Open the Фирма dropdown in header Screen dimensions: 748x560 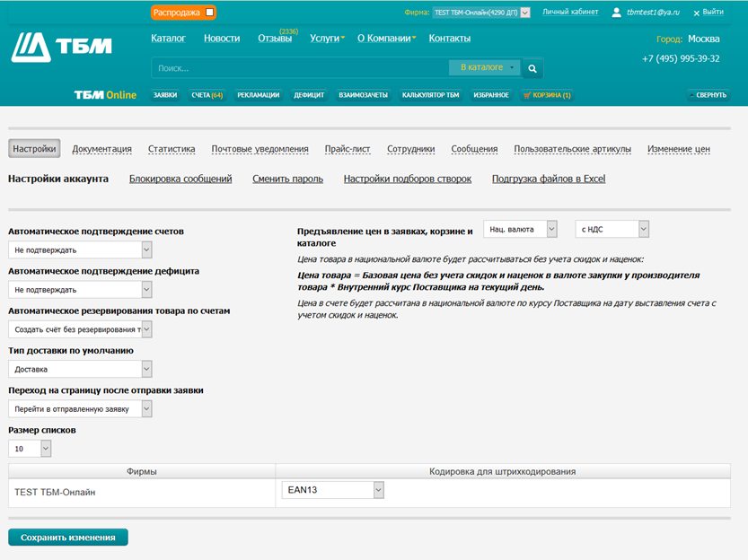pos(481,13)
